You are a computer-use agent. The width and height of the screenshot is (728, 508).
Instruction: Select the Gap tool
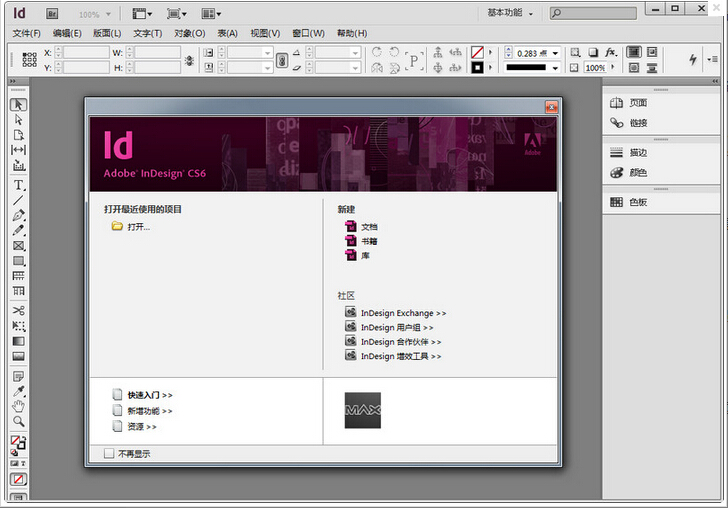pos(19,150)
